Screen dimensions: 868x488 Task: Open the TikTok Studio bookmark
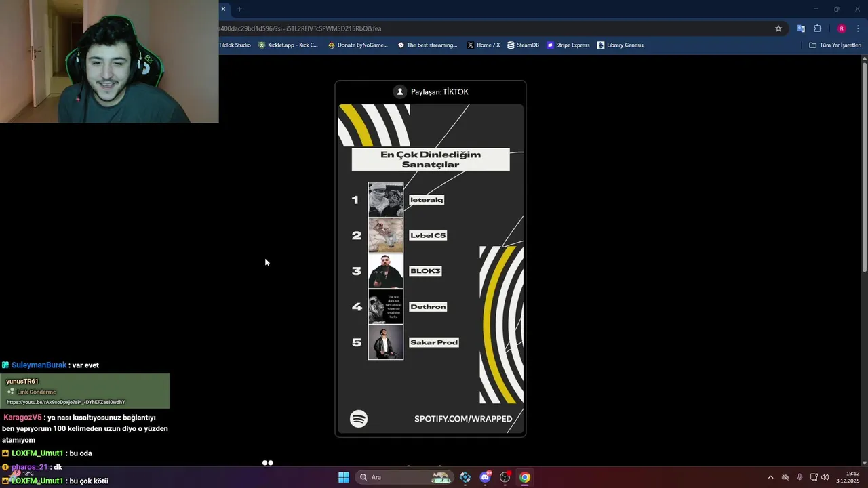235,45
